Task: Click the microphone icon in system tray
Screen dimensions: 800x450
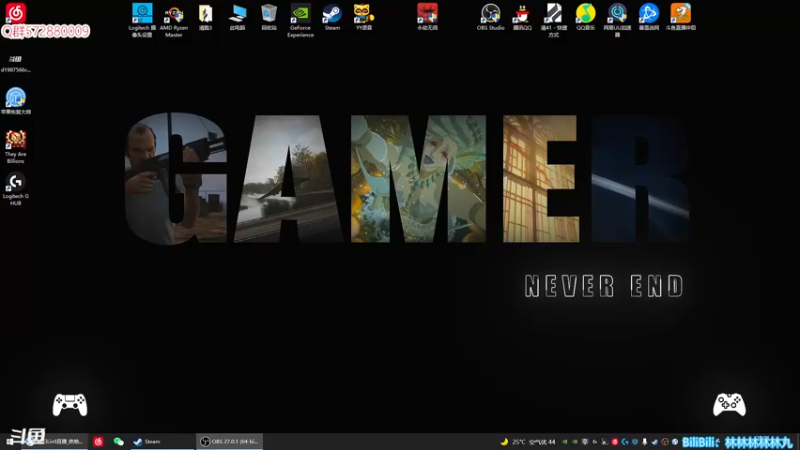Action: coord(645,442)
